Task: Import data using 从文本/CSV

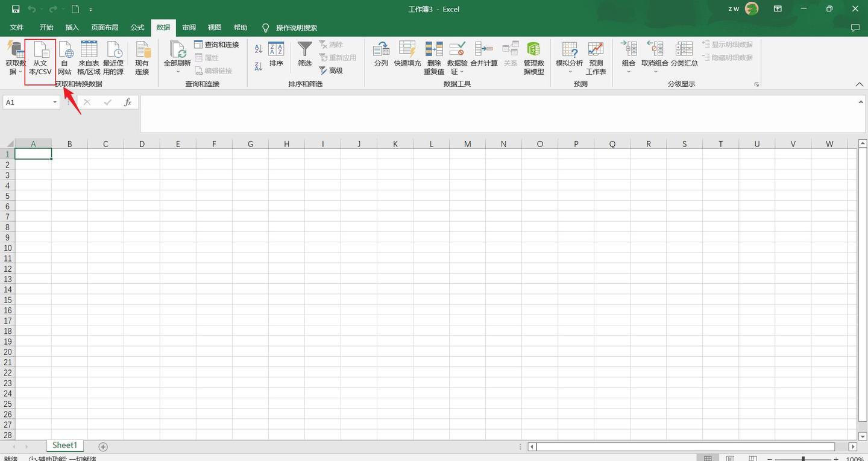Action: coord(40,57)
